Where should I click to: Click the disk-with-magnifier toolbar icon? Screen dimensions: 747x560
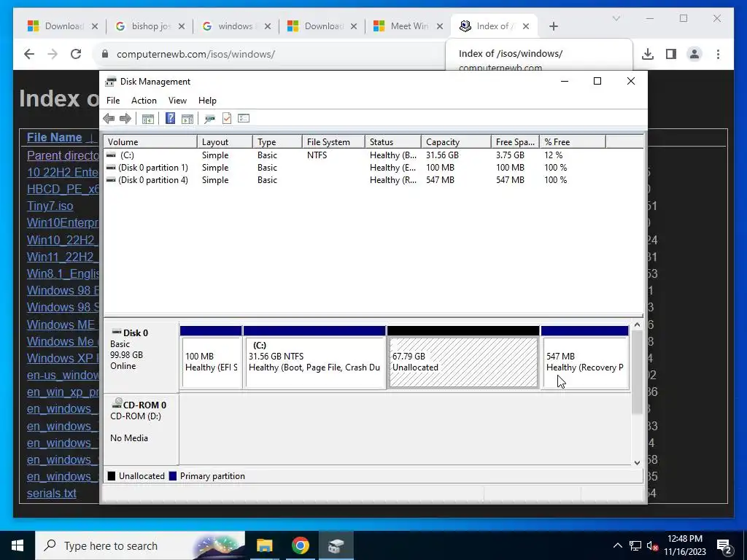click(209, 119)
